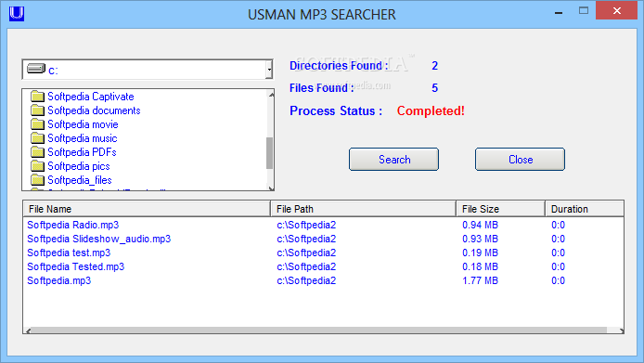The width and height of the screenshot is (644, 363).
Task: Select the Softpedia documents folder icon
Action: [x=37, y=110]
